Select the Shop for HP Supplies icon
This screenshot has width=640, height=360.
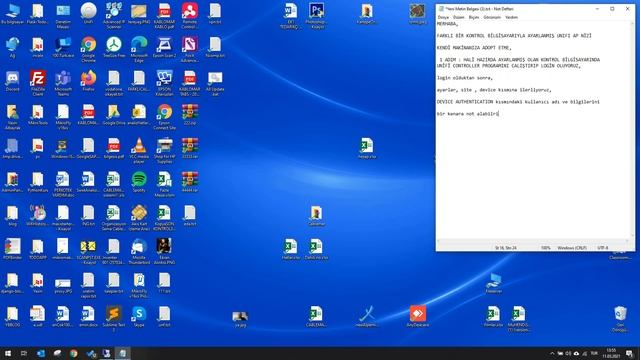coord(164,150)
